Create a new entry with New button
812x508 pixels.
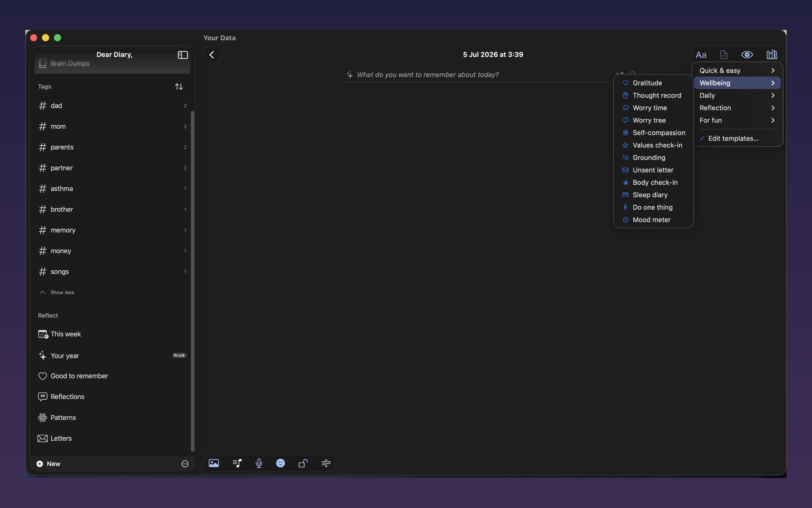click(x=49, y=464)
